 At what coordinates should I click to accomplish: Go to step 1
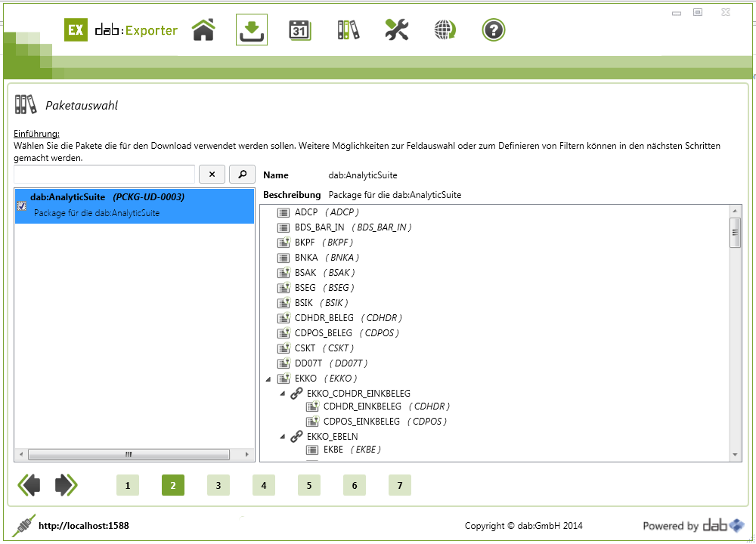point(127,485)
